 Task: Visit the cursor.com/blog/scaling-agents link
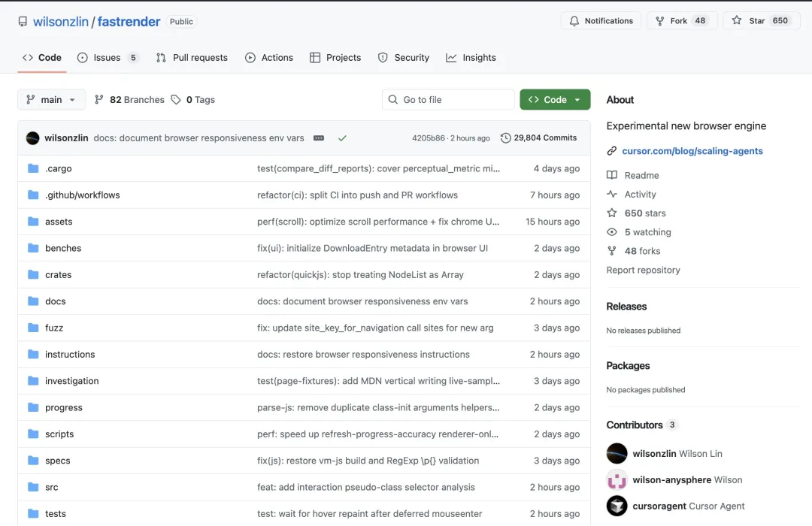691,151
